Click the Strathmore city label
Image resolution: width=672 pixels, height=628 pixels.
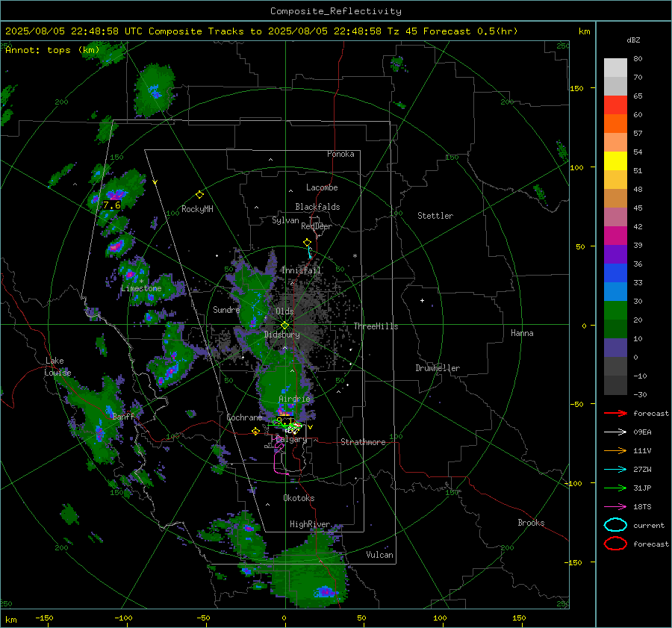click(x=363, y=442)
